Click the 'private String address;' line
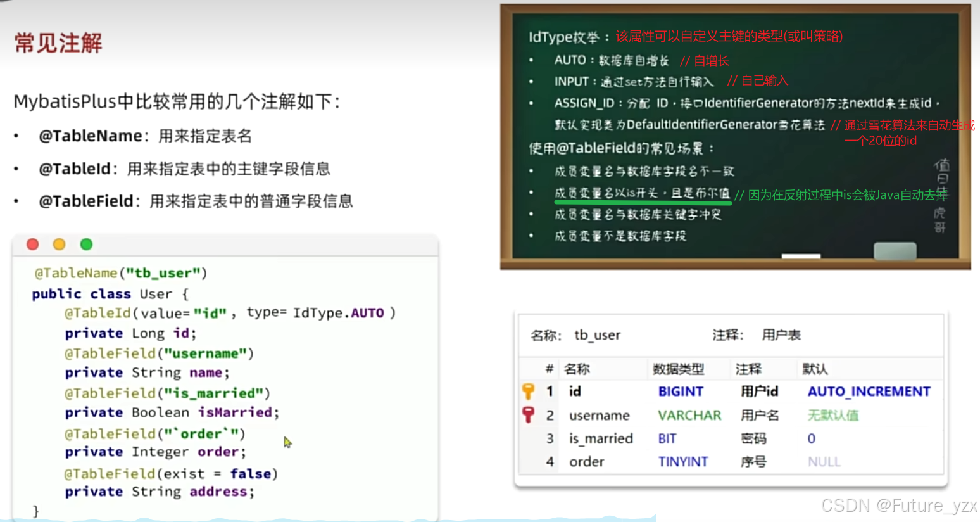The width and height of the screenshot is (980, 522). click(x=160, y=492)
